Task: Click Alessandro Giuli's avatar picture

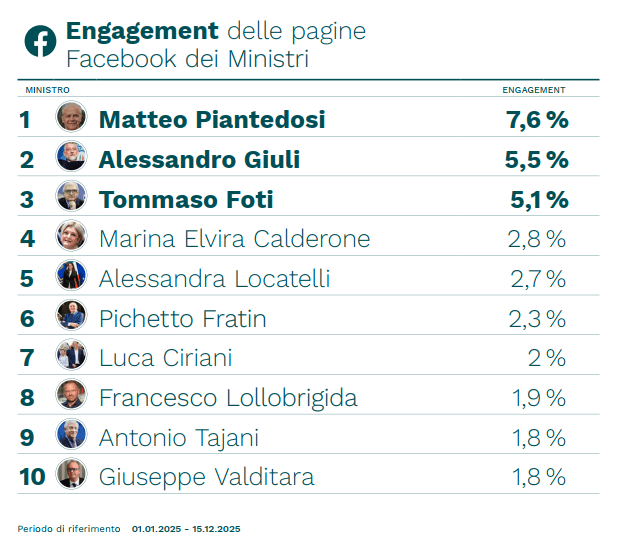Action: pyautogui.click(x=72, y=158)
